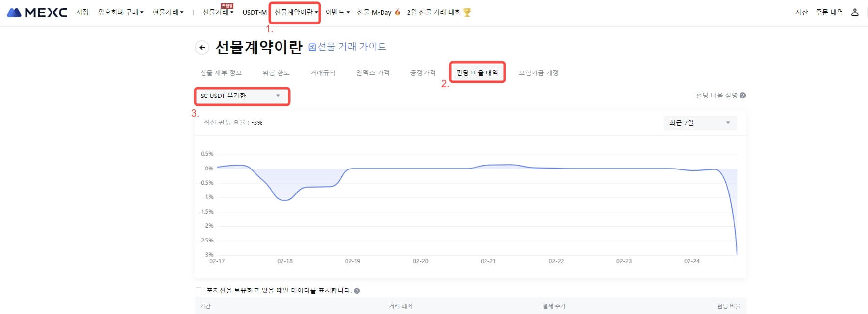Click the futures trading guide icon
Viewport: 868px width, 314px height.
tap(312, 47)
